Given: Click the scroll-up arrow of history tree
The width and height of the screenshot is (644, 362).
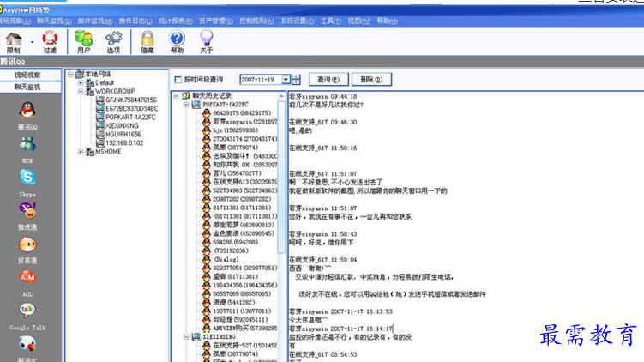Looking at the screenshot, I should pyautogui.click(x=281, y=96).
